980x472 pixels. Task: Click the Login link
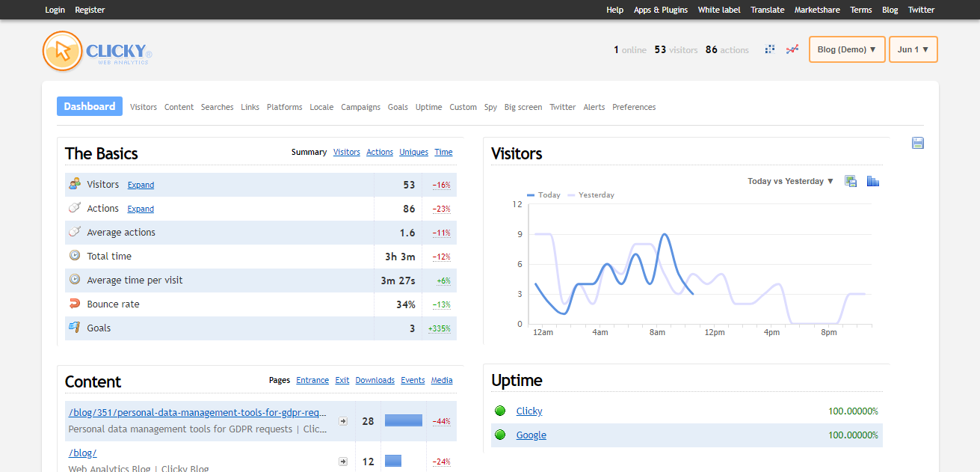(55, 10)
